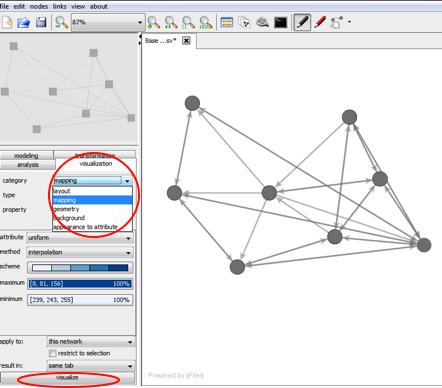Screen dimensions: 442x388
Task: Enable restrict to selection checkbox
Action: [x=53, y=353]
